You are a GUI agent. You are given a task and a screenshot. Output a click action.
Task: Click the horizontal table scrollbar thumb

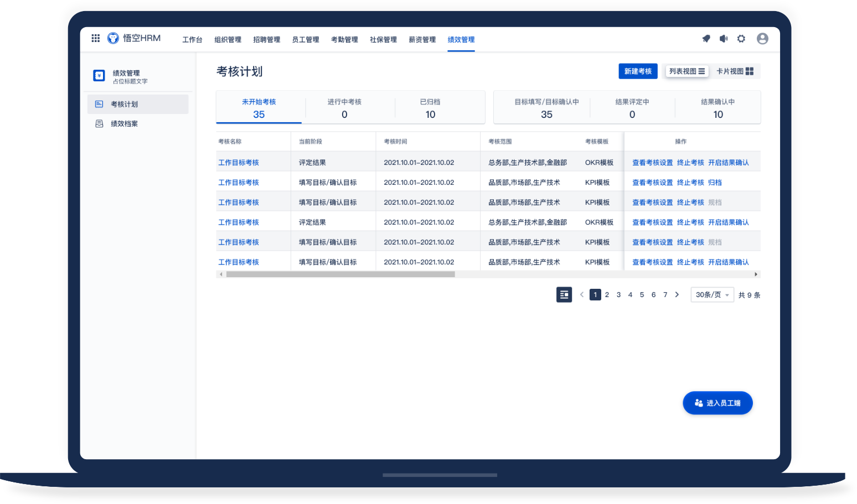pyautogui.click(x=340, y=274)
